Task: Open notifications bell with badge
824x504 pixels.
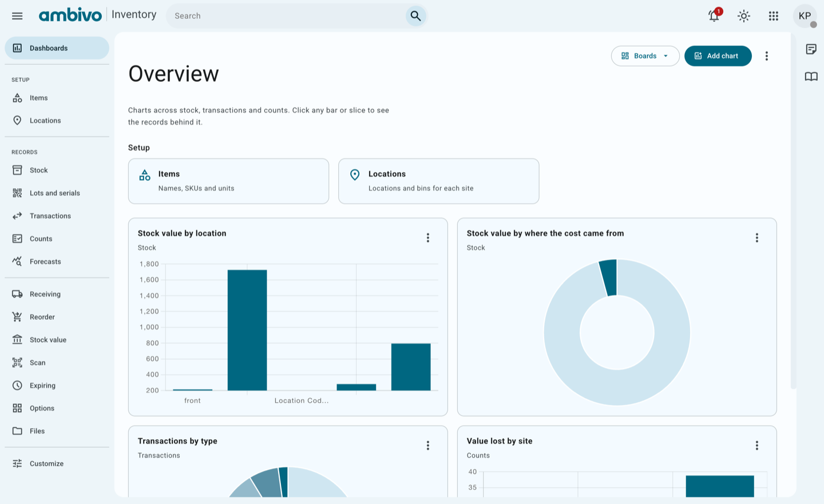Action: coord(714,16)
